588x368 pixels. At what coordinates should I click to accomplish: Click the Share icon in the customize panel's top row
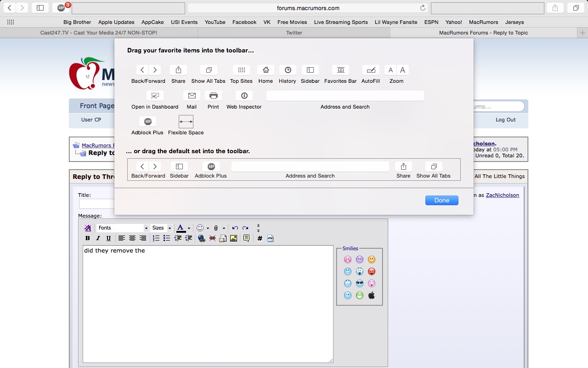(x=178, y=70)
